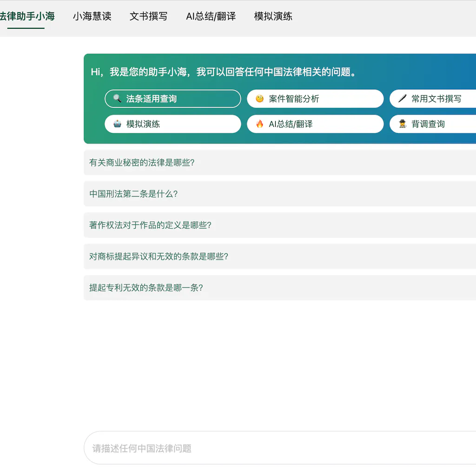
Task: Select question 对商标提起异议和无效的条款是哪些?
Action: pos(279,257)
